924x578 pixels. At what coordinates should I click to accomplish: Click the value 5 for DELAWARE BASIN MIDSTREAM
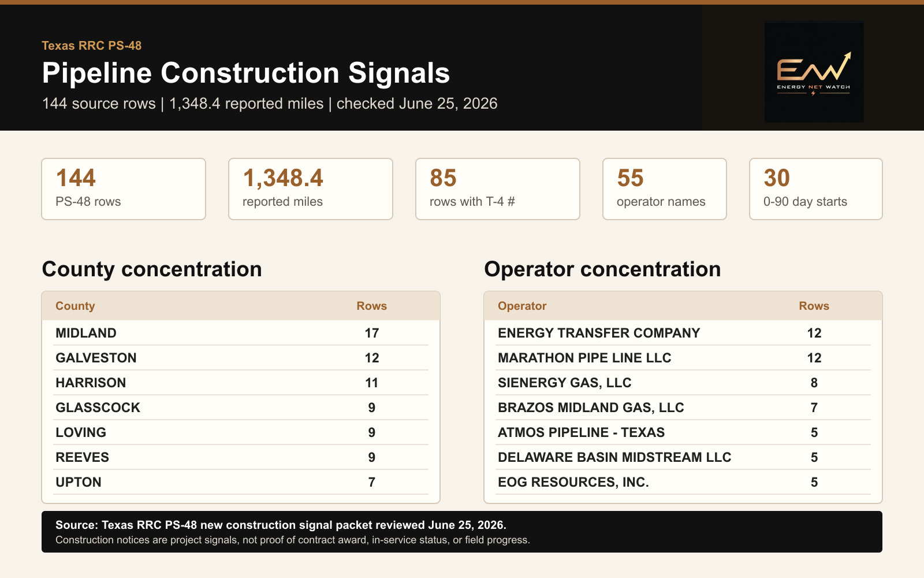(814, 457)
